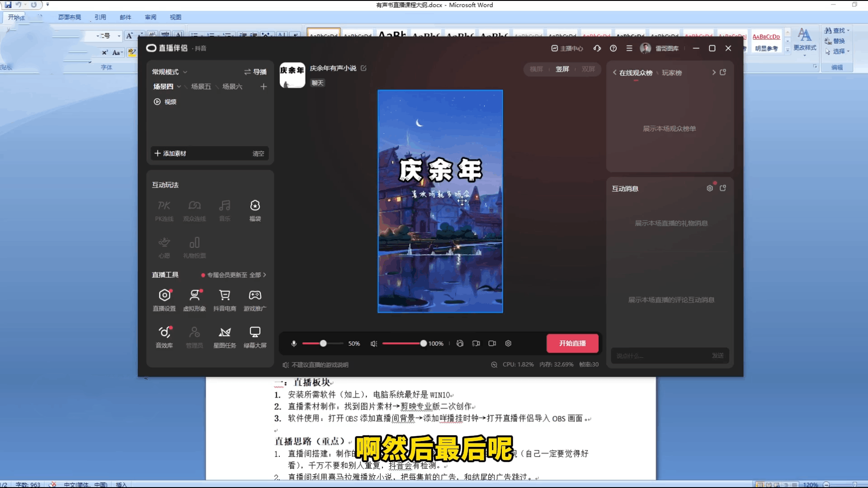Image resolution: width=868 pixels, height=488 pixels.
Task: Expand 场景四 scene dropdown arrow
Action: (x=179, y=86)
